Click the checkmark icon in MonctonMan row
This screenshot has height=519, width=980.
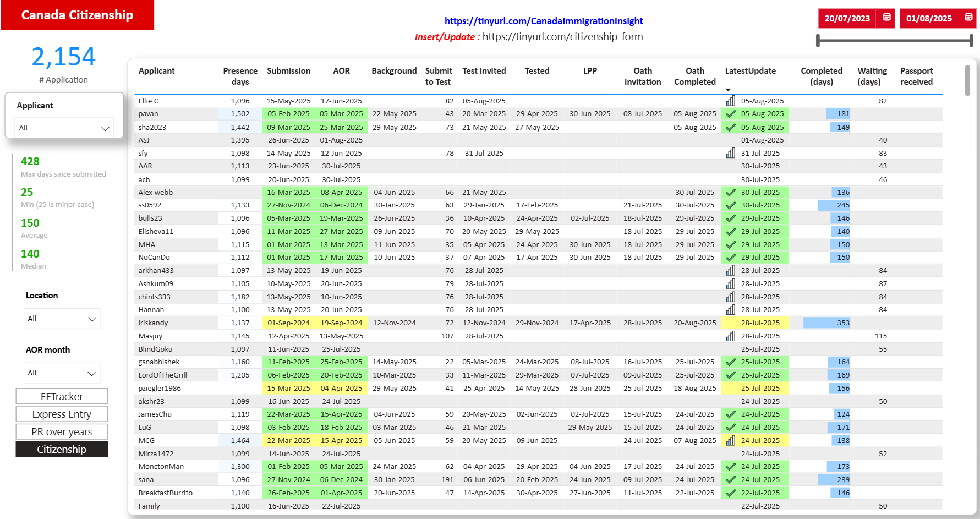(731, 467)
